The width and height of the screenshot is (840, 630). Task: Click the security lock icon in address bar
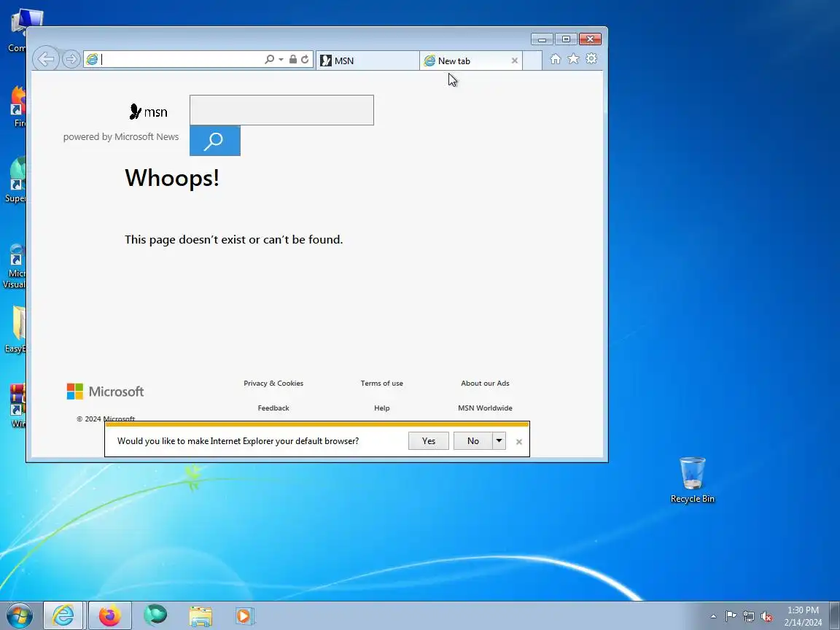[293, 59]
